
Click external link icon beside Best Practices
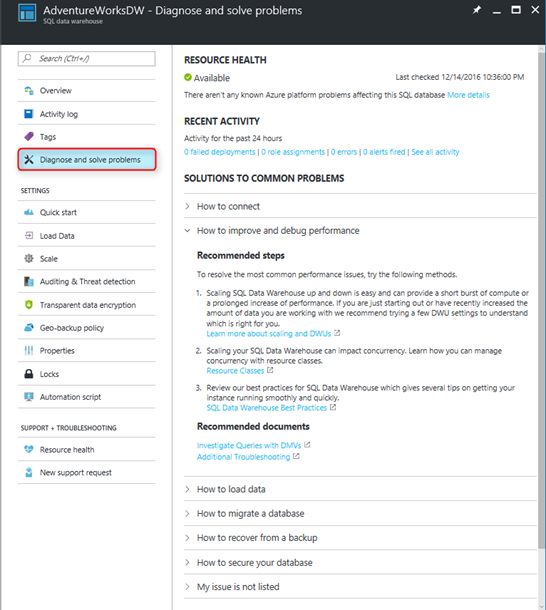tap(333, 407)
